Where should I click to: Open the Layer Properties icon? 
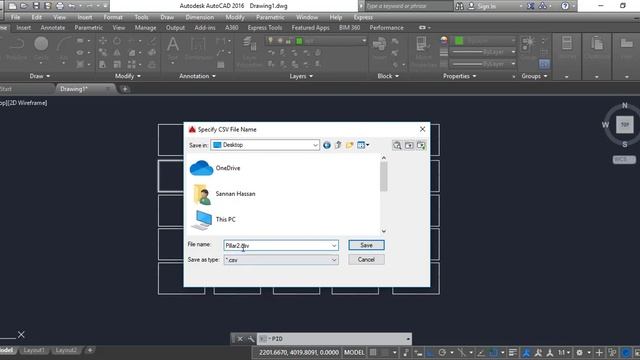click(249, 43)
